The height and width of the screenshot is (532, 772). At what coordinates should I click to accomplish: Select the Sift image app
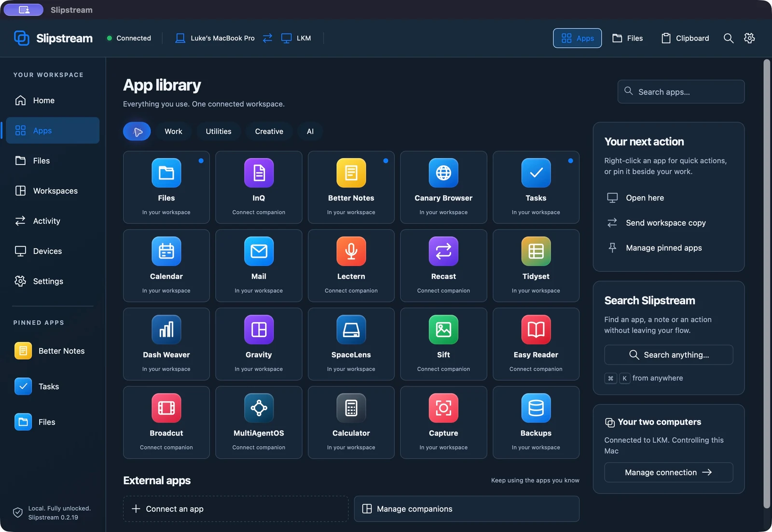pos(443,344)
